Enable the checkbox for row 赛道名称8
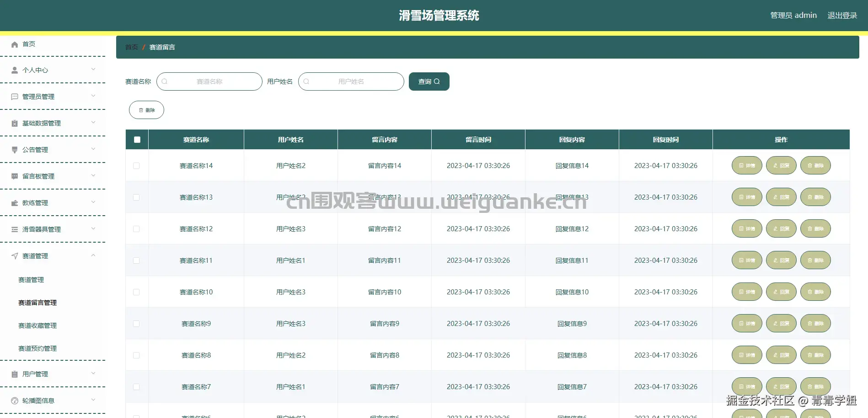 click(136, 355)
